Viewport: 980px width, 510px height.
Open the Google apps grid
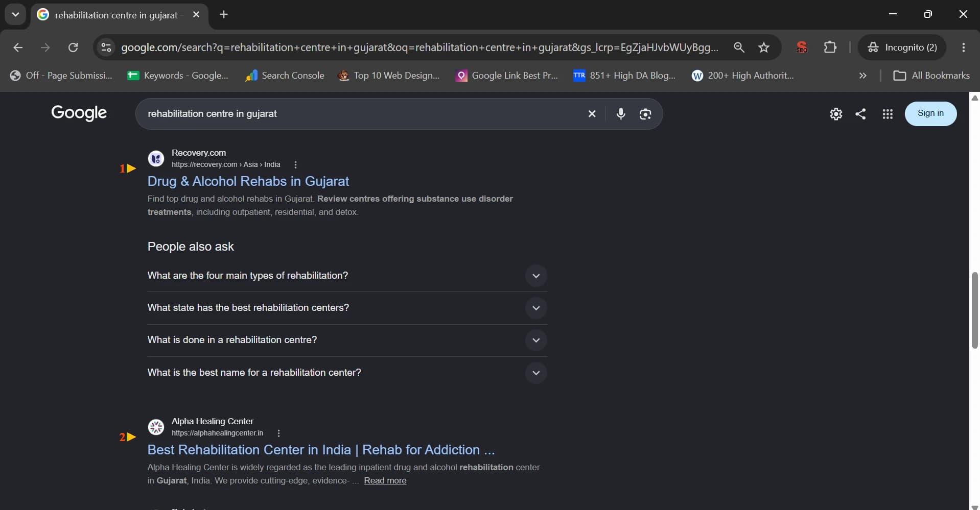888,114
